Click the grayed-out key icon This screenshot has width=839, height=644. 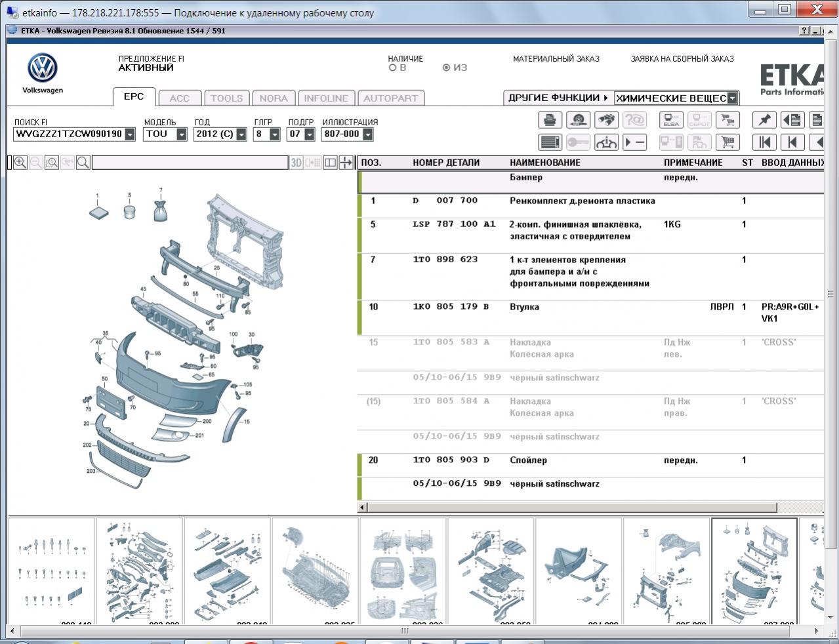(578, 142)
